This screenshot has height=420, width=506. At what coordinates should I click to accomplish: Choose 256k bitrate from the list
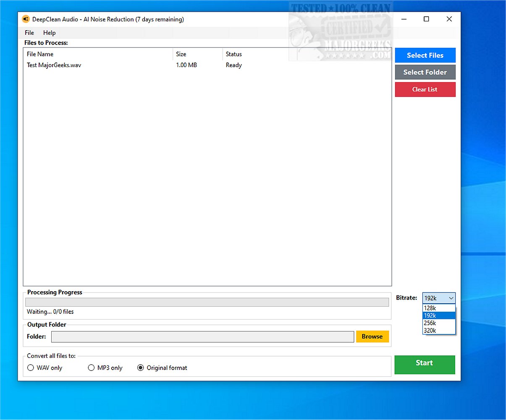(x=439, y=323)
